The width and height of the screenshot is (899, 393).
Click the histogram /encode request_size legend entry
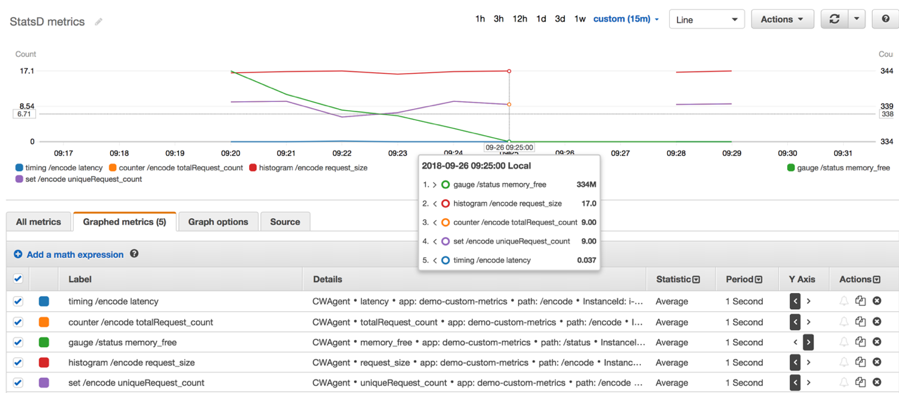tap(308, 168)
